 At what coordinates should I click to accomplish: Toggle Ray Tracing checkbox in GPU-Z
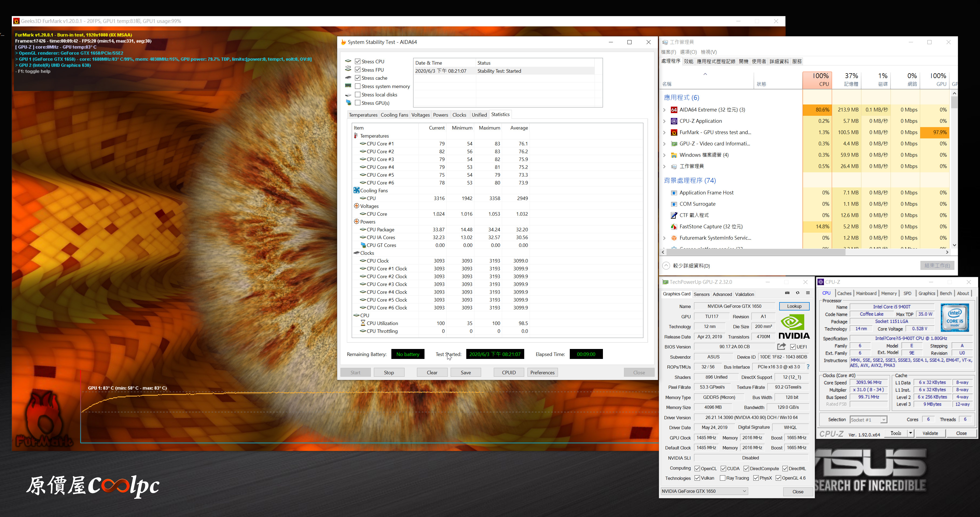[722, 478]
